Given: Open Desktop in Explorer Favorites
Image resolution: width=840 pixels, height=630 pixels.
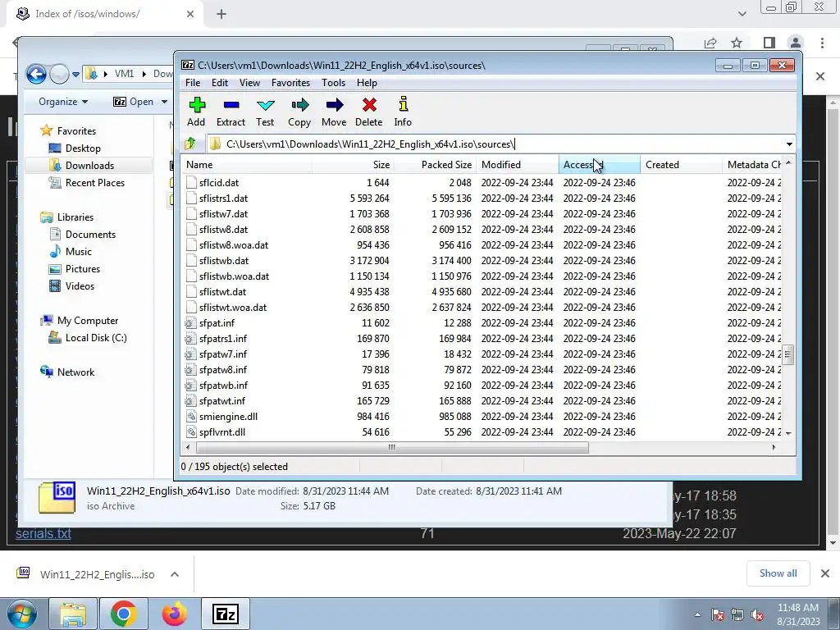Looking at the screenshot, I should tap(75, 148).
